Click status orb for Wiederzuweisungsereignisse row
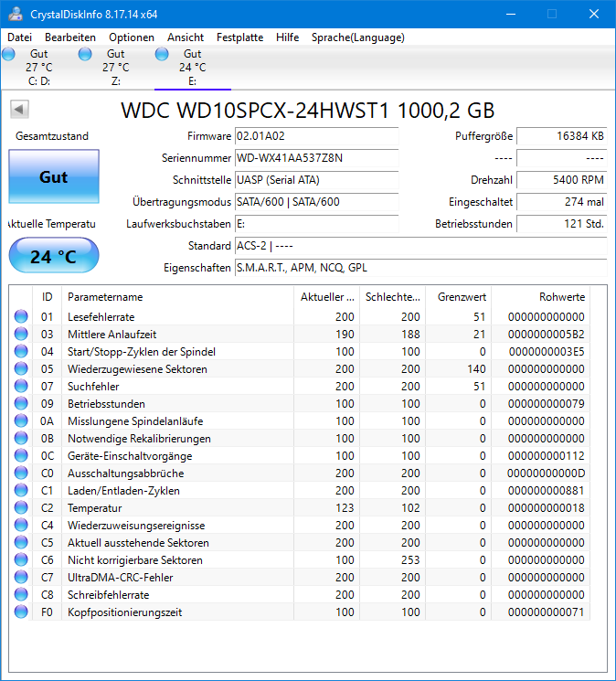The width and height of the screenshot is (616, 681). (x=21, y=525)
